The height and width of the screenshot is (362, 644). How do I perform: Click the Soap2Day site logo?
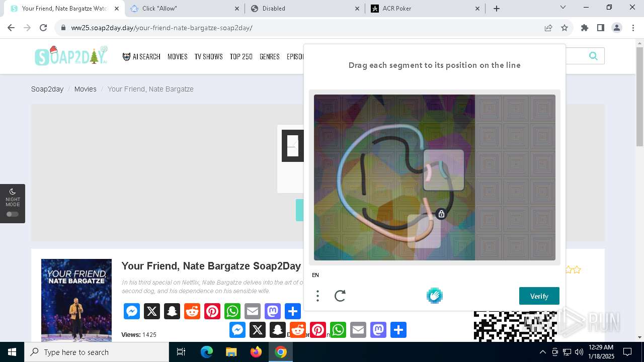(x=71, y=56)
